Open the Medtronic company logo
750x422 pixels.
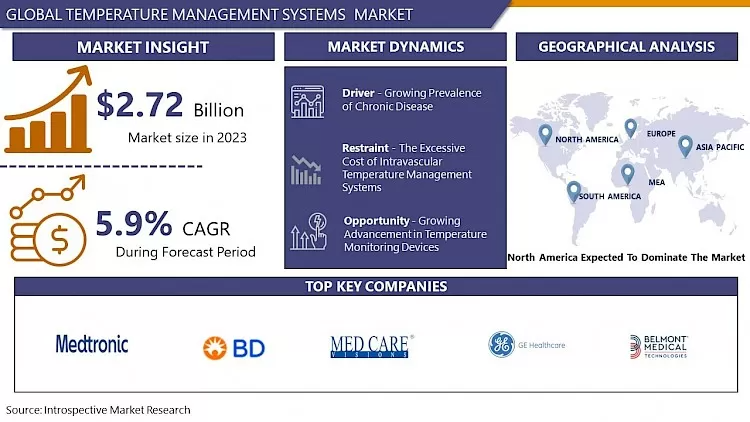92,344
